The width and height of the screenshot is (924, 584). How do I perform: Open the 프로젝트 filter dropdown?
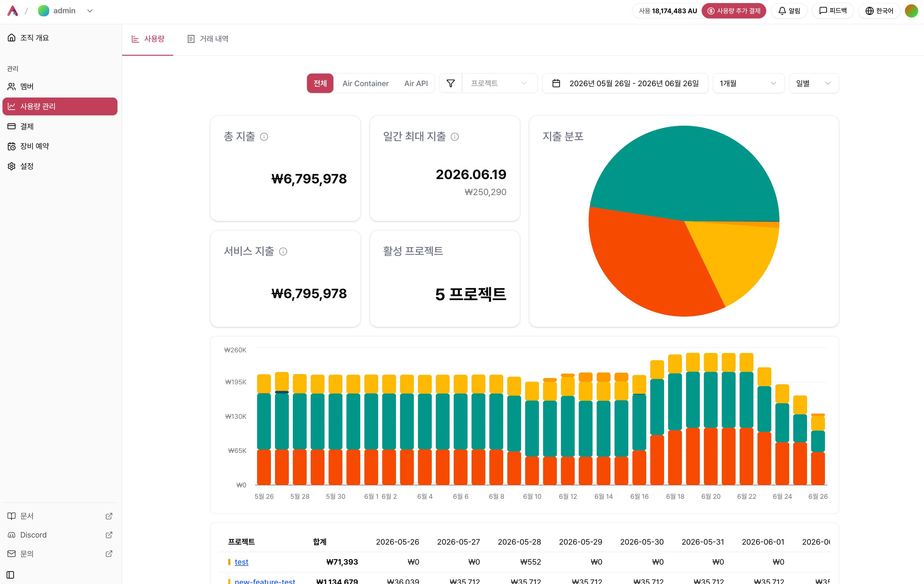pyautogui.click(x=499, y=83)
